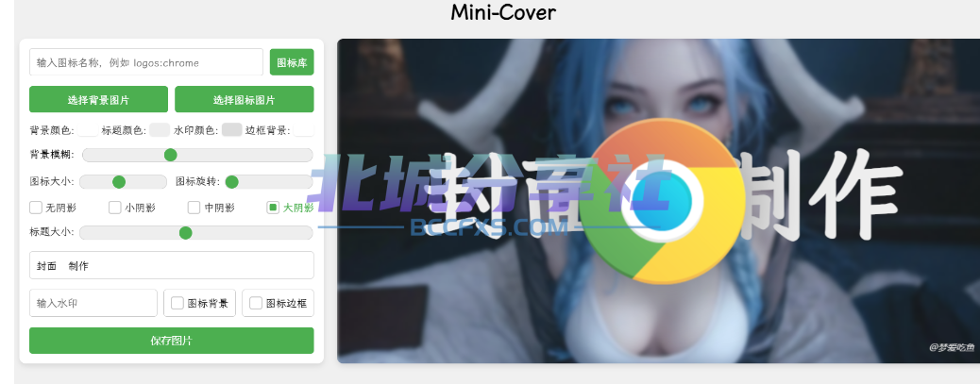Click the 保存图片 save button
The image size is (980, 384).
point(171,341)
